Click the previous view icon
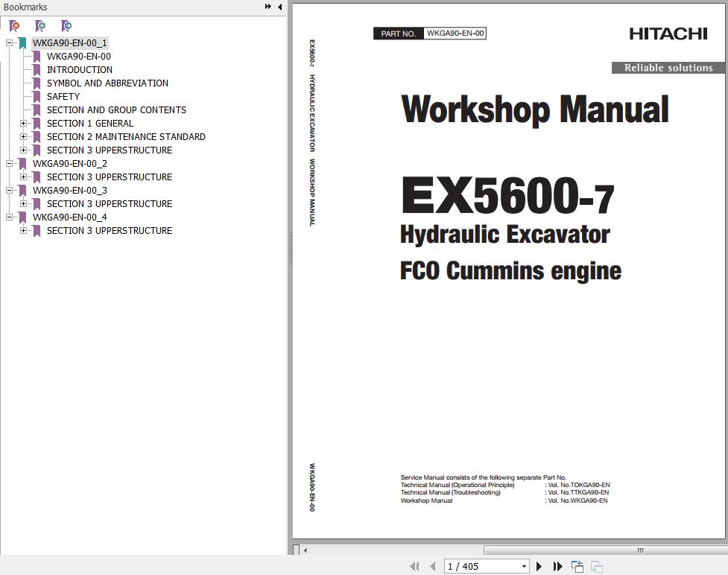This screenshot has width=728, height=575. 577,566
